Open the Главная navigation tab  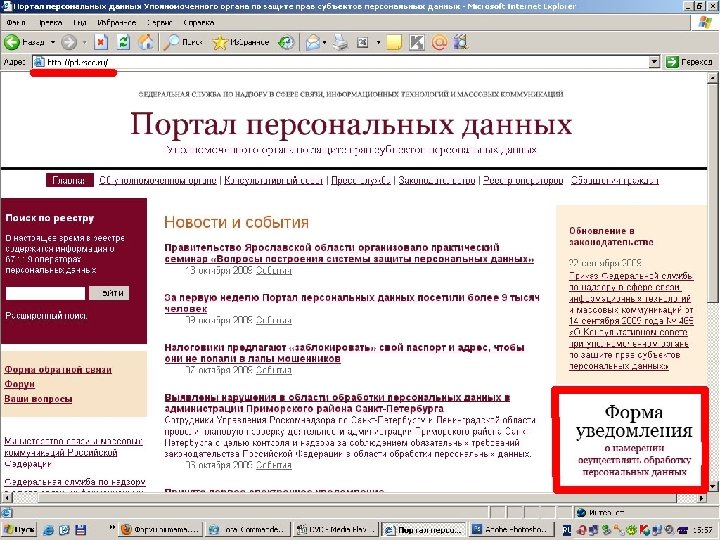[x=69, y=180]
